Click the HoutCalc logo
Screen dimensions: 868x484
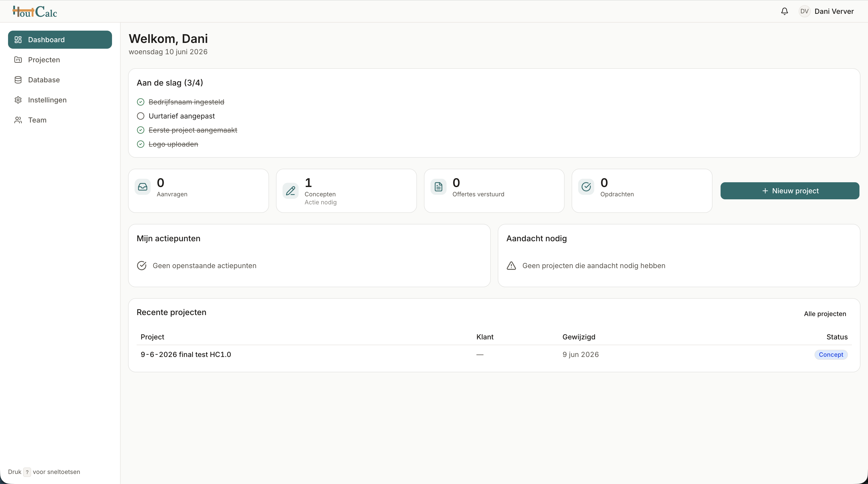[35, 12]
